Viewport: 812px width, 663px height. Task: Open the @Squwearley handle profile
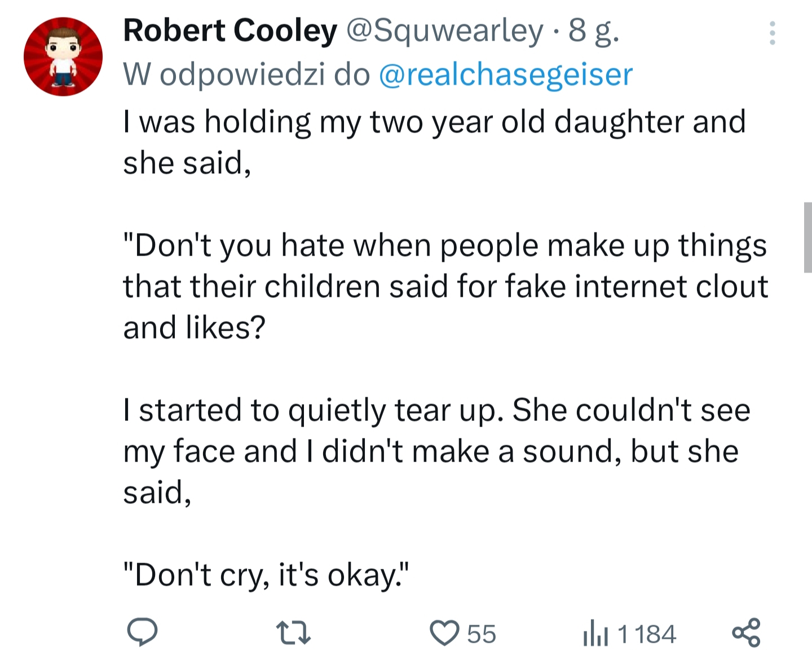(444, 30)
